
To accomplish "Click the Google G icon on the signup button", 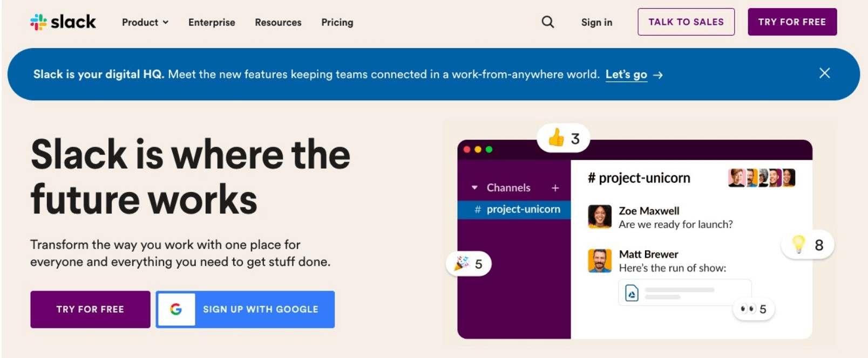I will [175, 309].
